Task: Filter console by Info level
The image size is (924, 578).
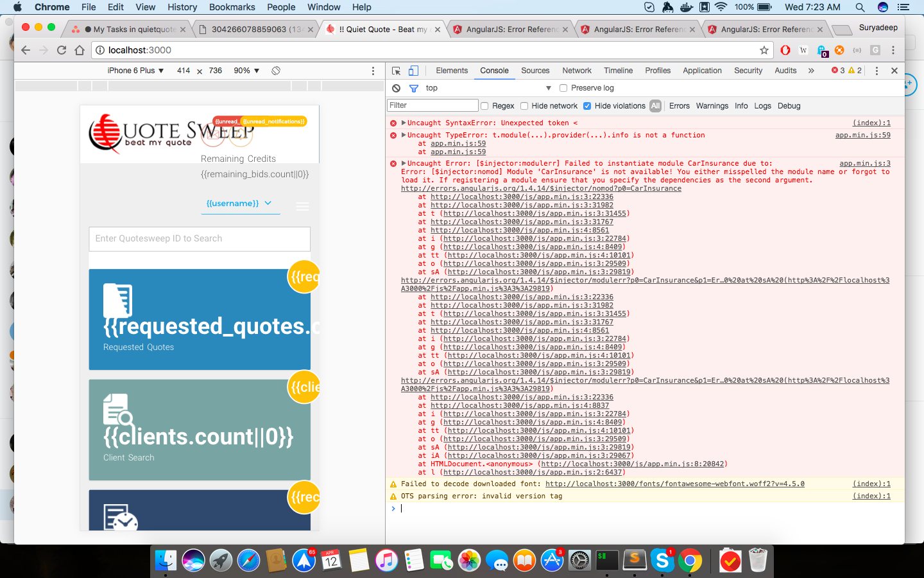Action: [741, 106]
